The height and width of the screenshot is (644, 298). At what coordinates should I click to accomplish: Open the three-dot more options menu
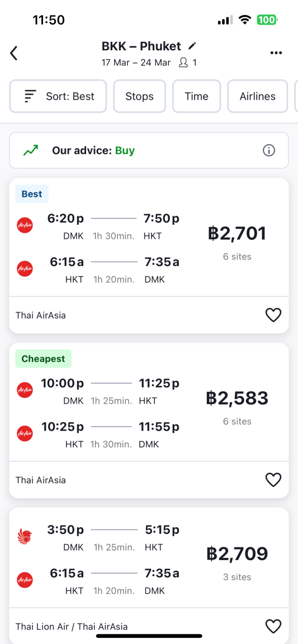coord(276,53)
